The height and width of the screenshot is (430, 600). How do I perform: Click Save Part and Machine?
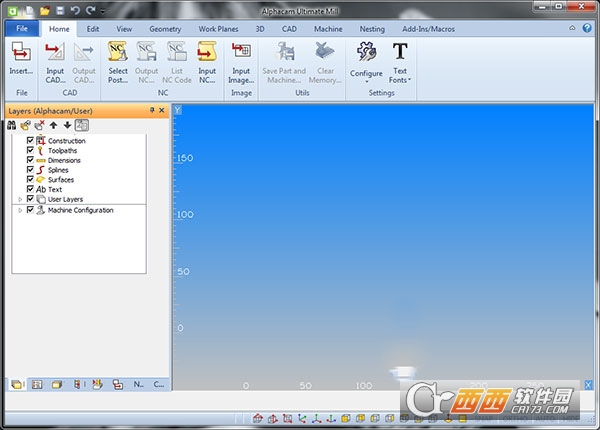(284, 64)
